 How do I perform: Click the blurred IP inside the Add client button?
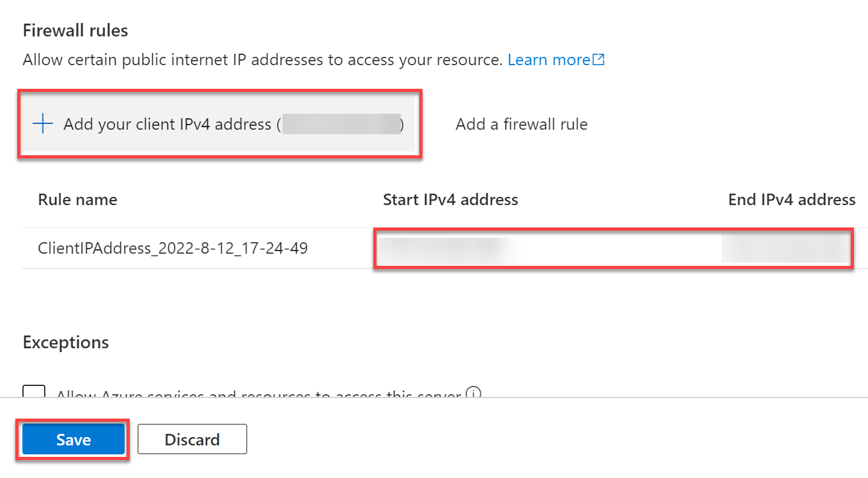tap(341, 124)
